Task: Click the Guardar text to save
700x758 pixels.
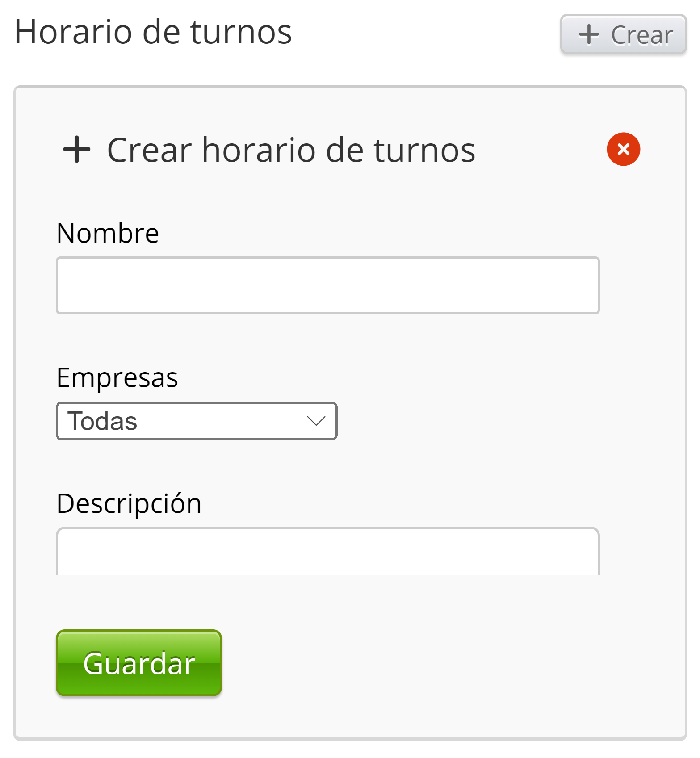Action: click(x=139, y=663)
